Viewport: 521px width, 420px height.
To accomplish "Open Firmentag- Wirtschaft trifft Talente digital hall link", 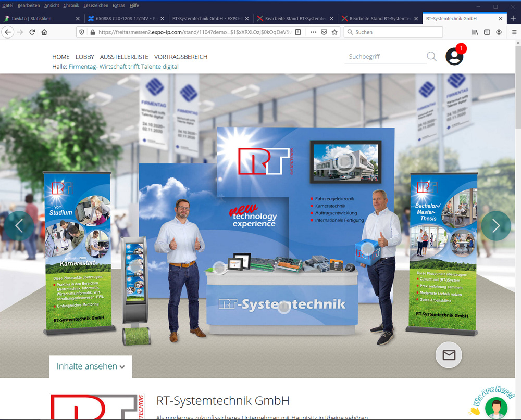I will (x=123, y=67).
